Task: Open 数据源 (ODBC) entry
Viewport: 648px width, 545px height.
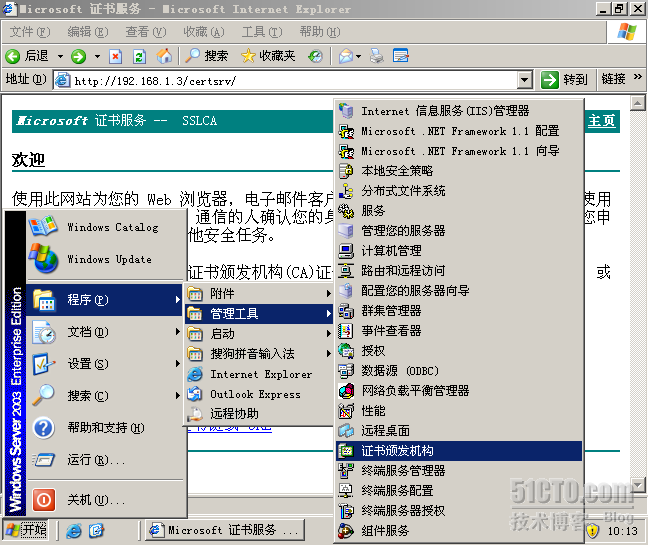Action: (x=459, y=371)
